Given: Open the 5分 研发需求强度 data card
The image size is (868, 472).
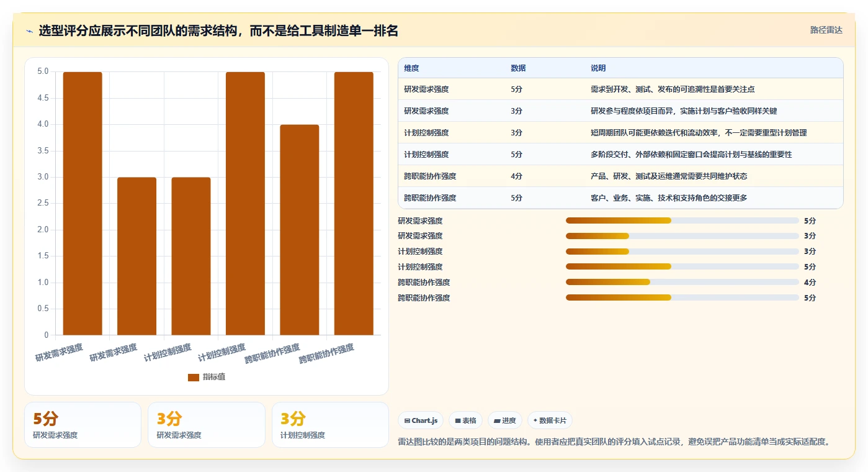Looking at the screenshot, I should (83, 425).
